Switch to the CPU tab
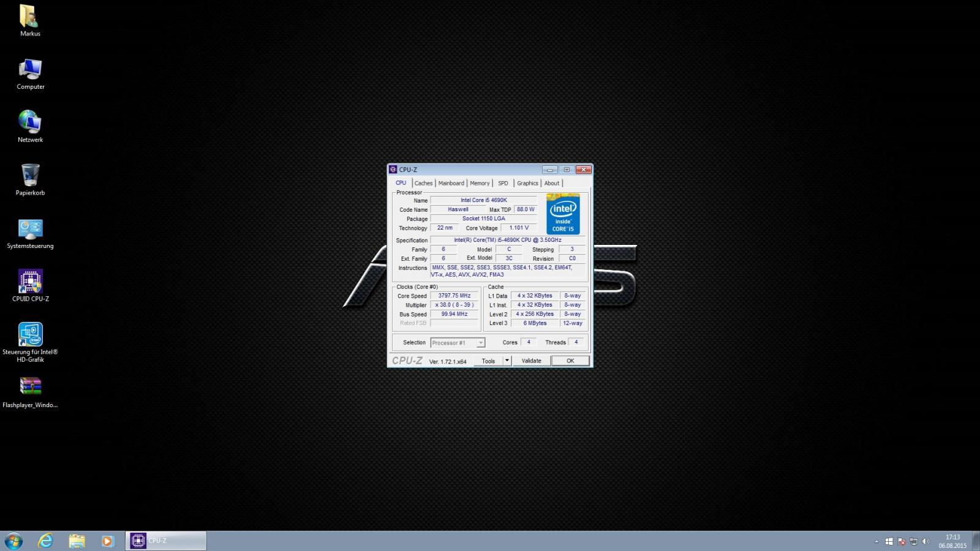980x551 pixels. [401, 183]
